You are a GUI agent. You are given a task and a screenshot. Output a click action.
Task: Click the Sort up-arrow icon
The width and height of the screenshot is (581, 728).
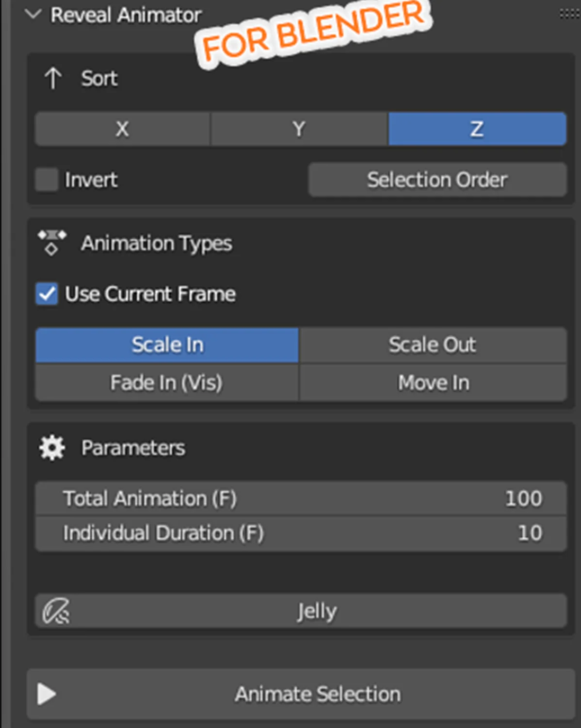pos(53,78)
